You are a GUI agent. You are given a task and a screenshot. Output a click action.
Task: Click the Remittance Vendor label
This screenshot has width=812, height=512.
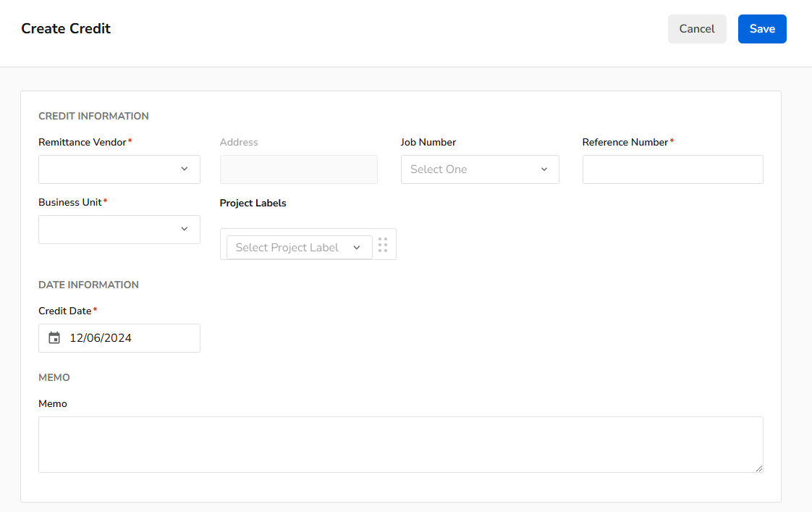click(83, 142)
